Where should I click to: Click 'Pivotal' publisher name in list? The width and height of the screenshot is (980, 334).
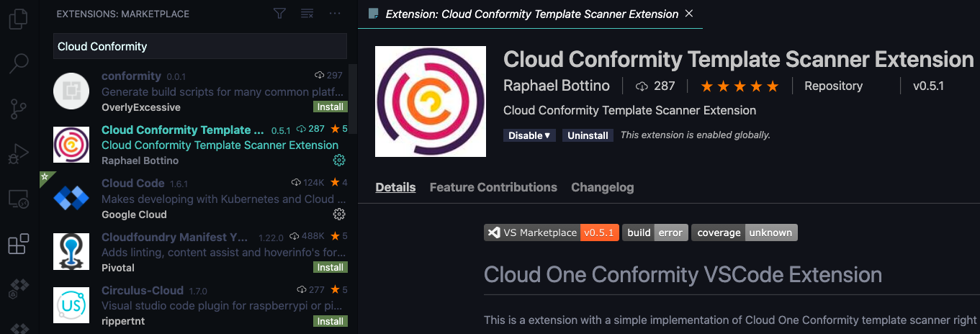point(118,268)
